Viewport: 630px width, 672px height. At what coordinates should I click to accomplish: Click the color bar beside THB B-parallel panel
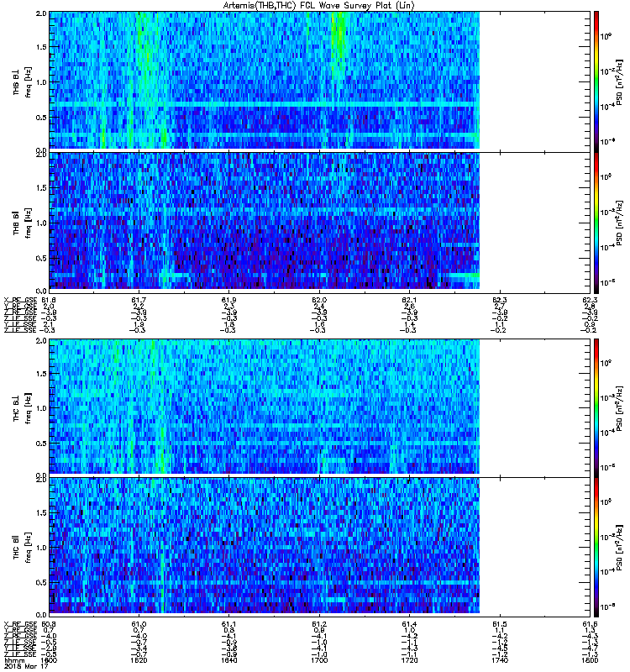point(596,223)
